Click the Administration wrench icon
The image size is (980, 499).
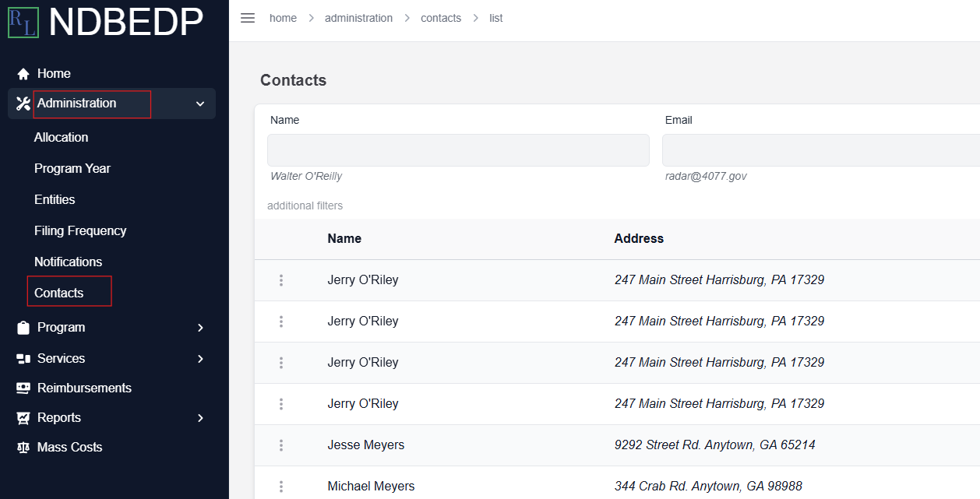(23, 104)
